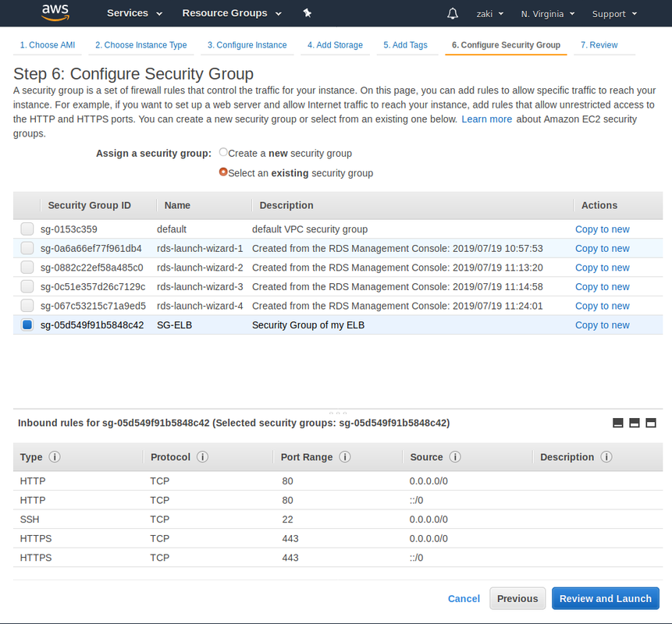Open the pinned shortcuts pin icon

coord(307,12)
